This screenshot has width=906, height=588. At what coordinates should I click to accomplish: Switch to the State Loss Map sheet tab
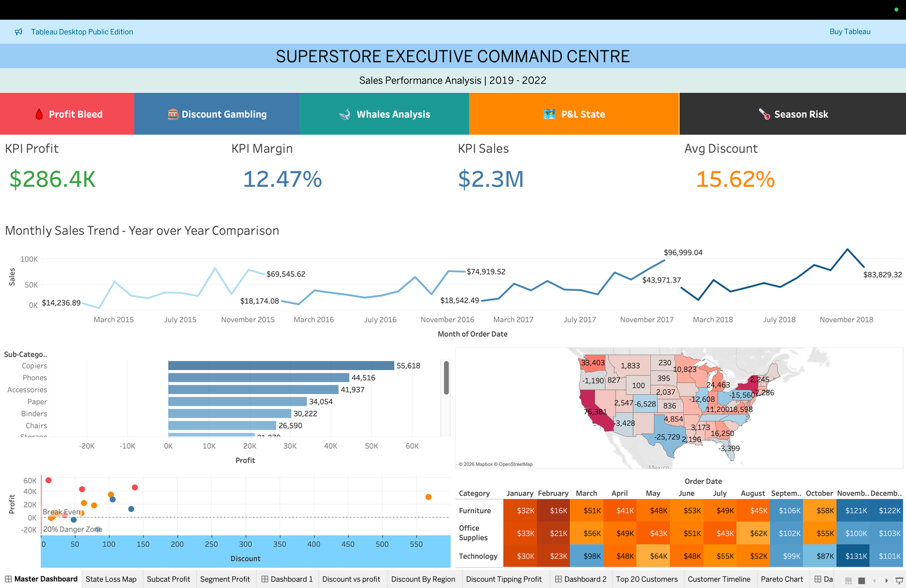[111, 579]
